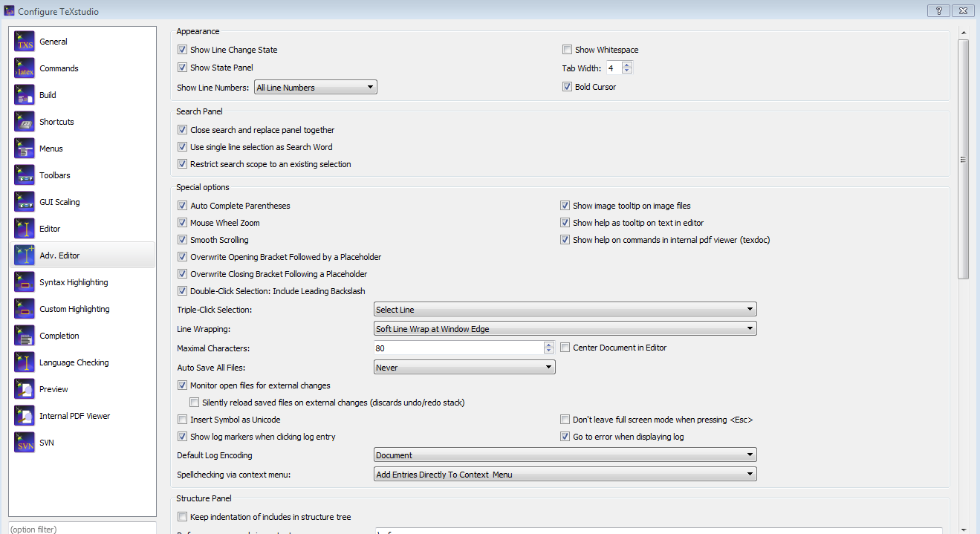
Task: Toggle the Mouse Wheel Zoom checkbox
Action: point(183,223)
